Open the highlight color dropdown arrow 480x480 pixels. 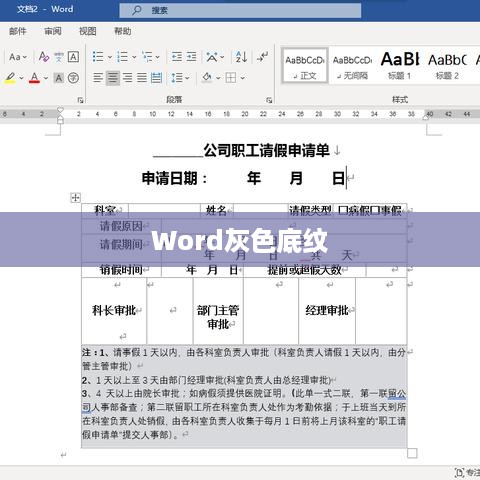22,78
